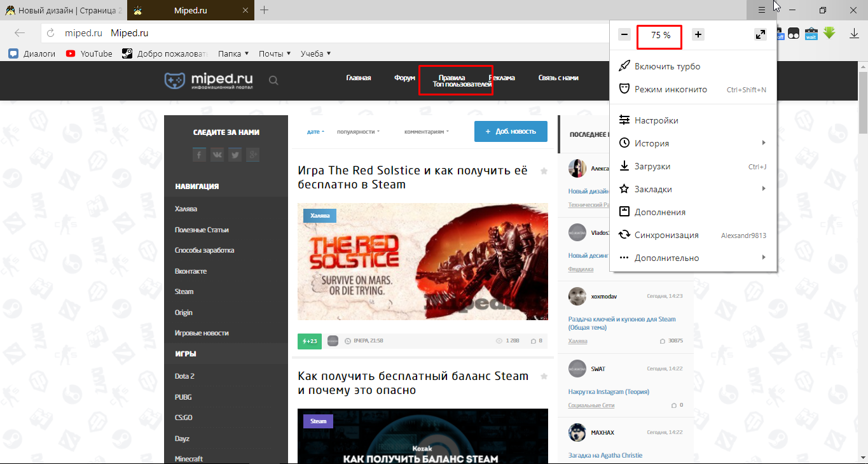Enable turbo mode (Включить турбо)

693,66
